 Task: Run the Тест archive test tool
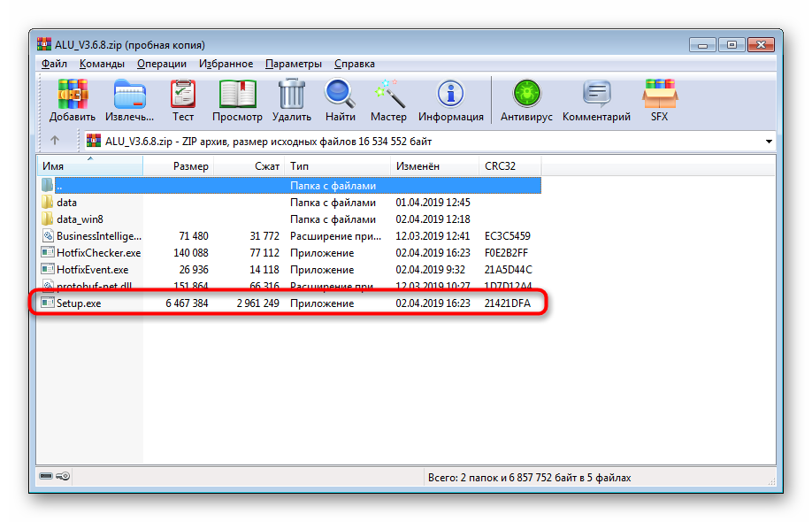pos(183,96)
